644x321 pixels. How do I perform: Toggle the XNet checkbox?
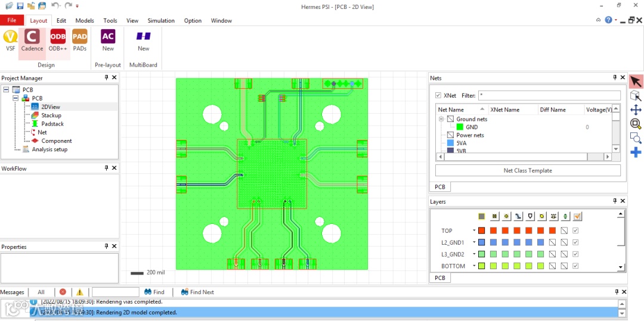click(x=438, y=95)
